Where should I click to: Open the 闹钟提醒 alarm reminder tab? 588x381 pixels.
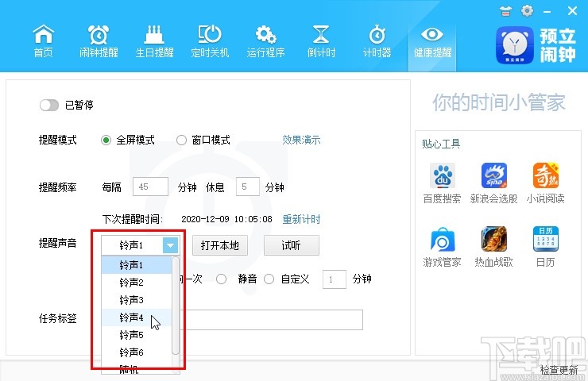[99, 41]
